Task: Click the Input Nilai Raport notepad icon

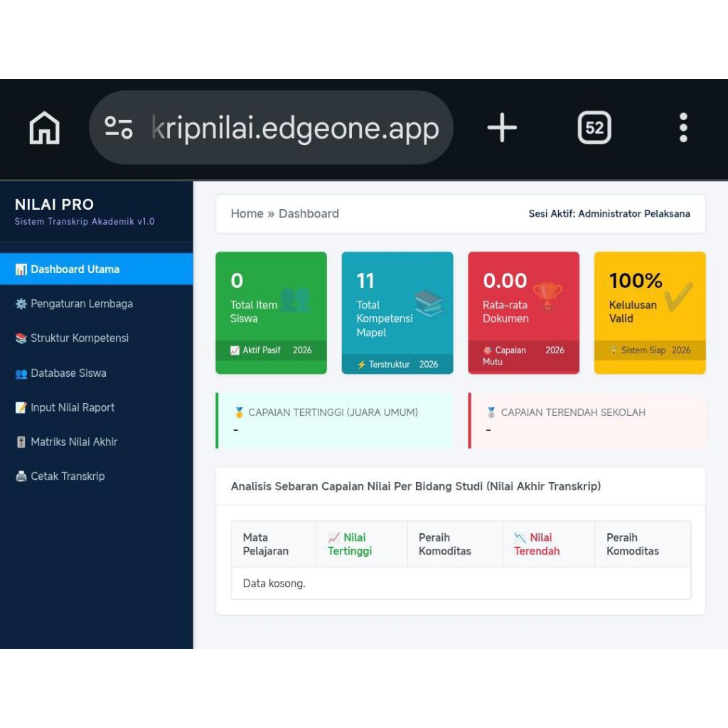Action: pos(21,407)
